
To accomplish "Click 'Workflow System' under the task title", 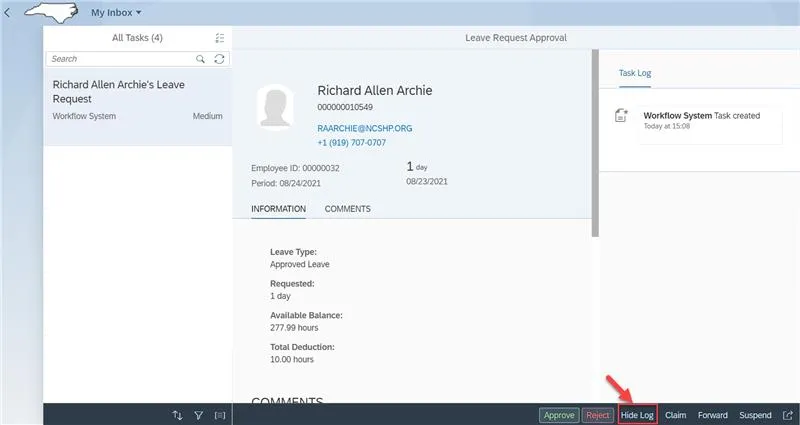I will (x=84, y=116).
